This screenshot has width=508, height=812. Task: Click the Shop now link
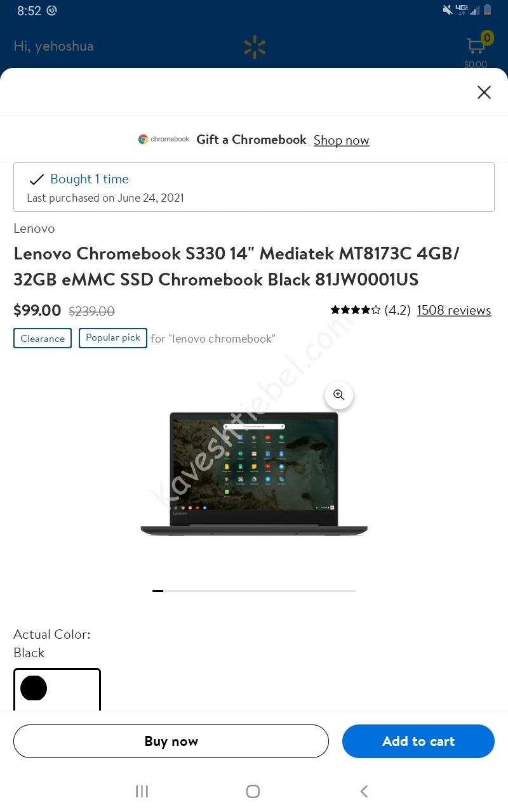342,140
